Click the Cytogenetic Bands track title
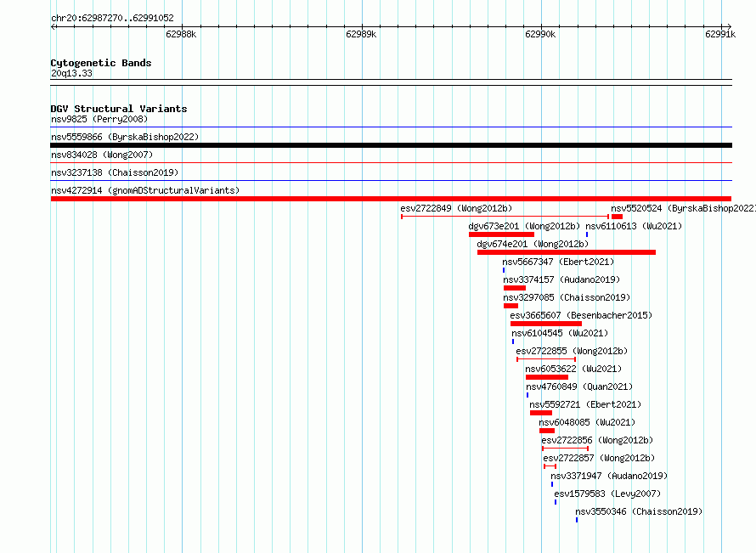This screenshot has width=756, height=553. 101,63
